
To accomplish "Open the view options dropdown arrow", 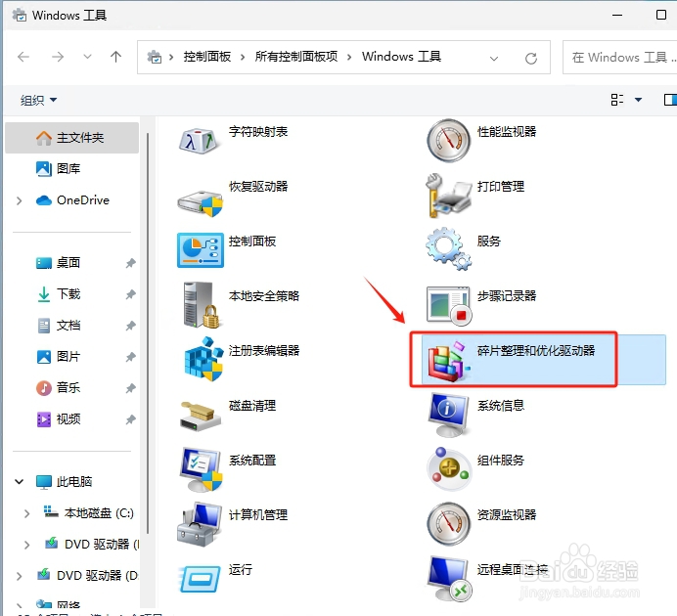I will coord(638,100).
